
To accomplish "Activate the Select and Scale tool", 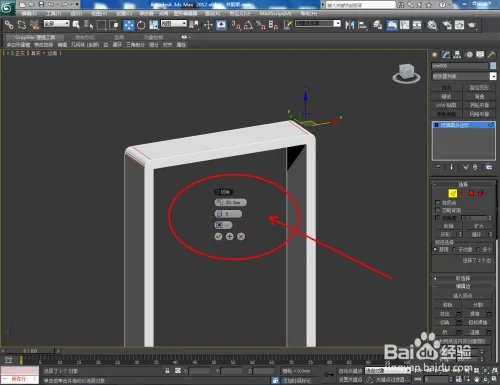I will tap(154, 25).
